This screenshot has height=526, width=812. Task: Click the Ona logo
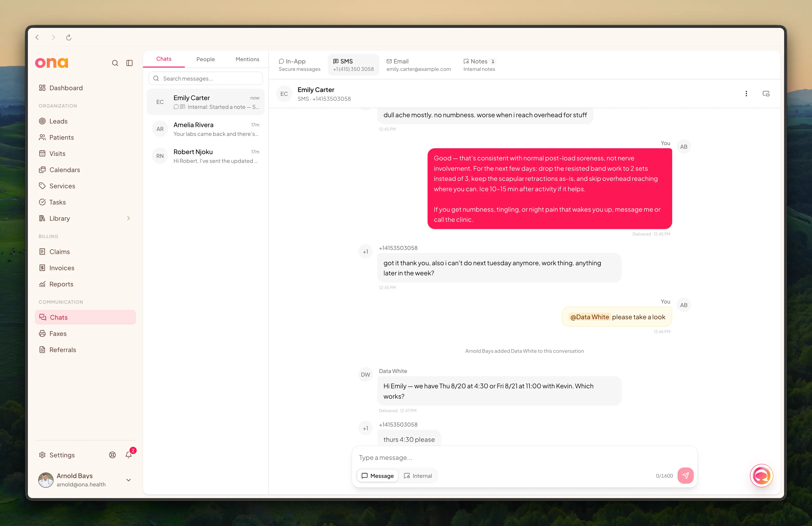click(x=52, y=63)
